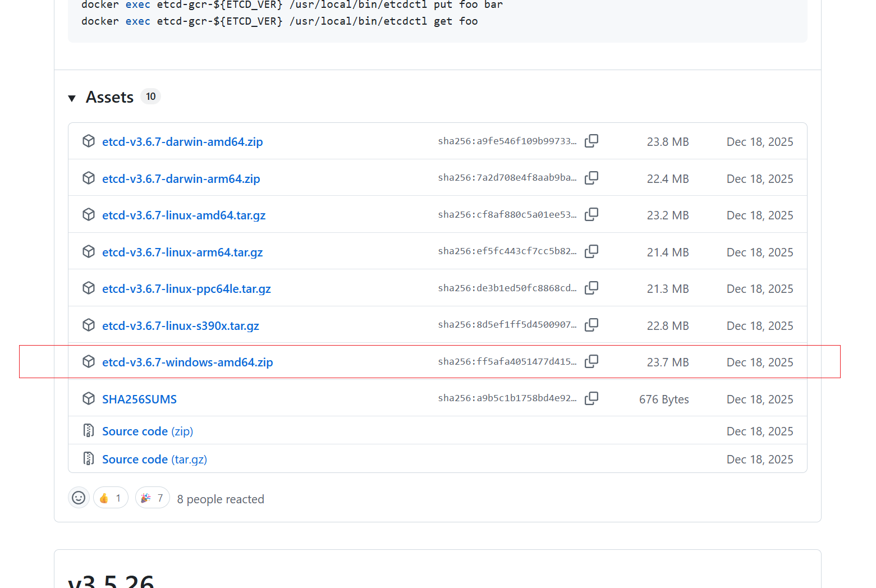Image resolution: width=876 pixels, height=588 pixels.
Task: Copy SHA256 for the SHA256SUMS file
Action: pyautogui.click(x=591, y=398)
